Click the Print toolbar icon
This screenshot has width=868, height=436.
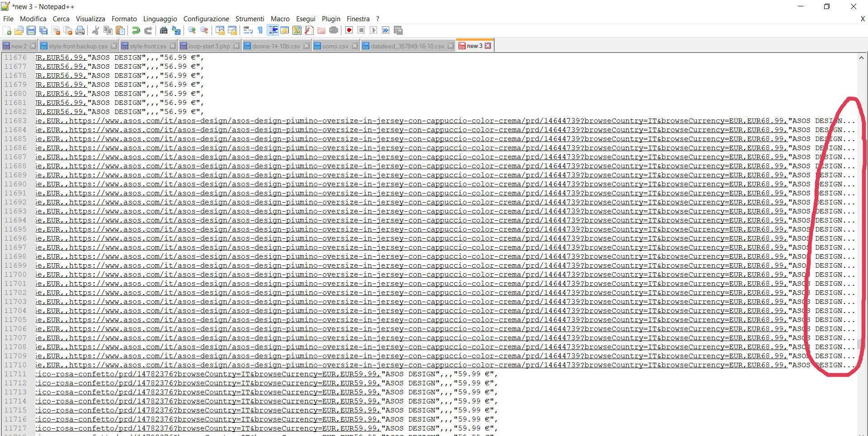[80, 30]
